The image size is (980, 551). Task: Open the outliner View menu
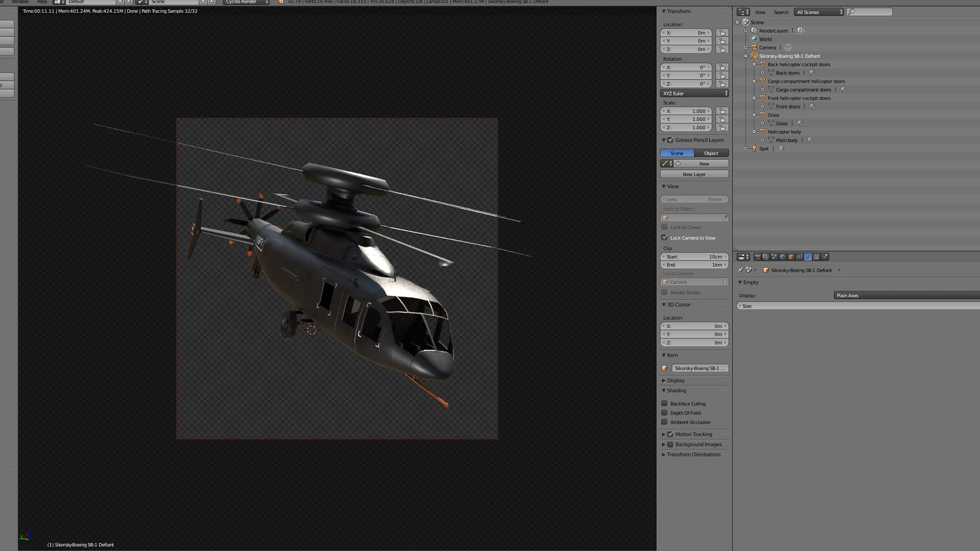click(760, 12)
